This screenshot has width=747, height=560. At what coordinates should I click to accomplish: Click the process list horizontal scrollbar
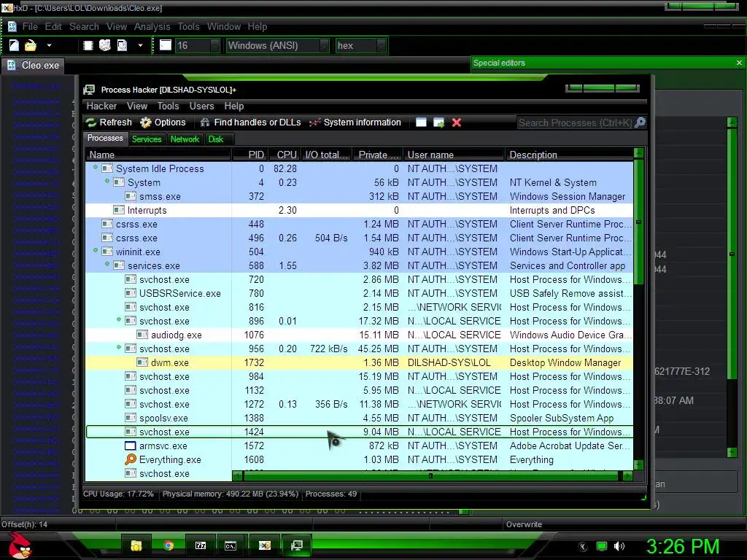point(433,475)
